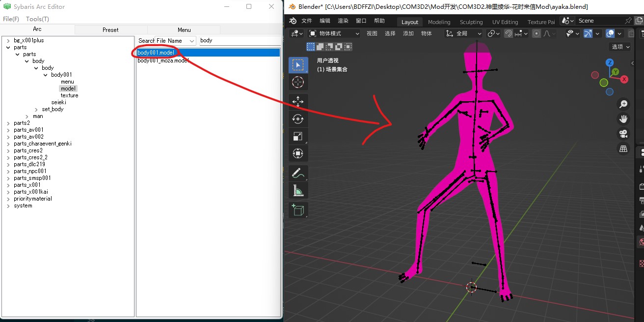This screenshot has width=644, height=322.
Task: Expand the parts_dlc219 tree node
Action: click(x=8, y=164)
